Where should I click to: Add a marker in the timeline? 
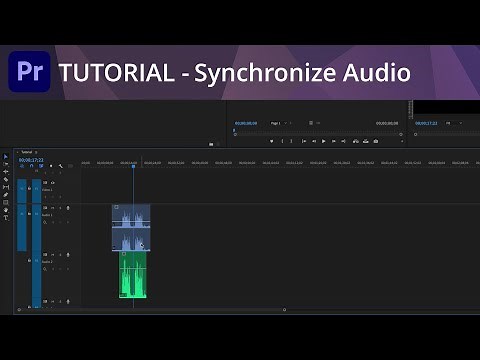click(51, 166)
